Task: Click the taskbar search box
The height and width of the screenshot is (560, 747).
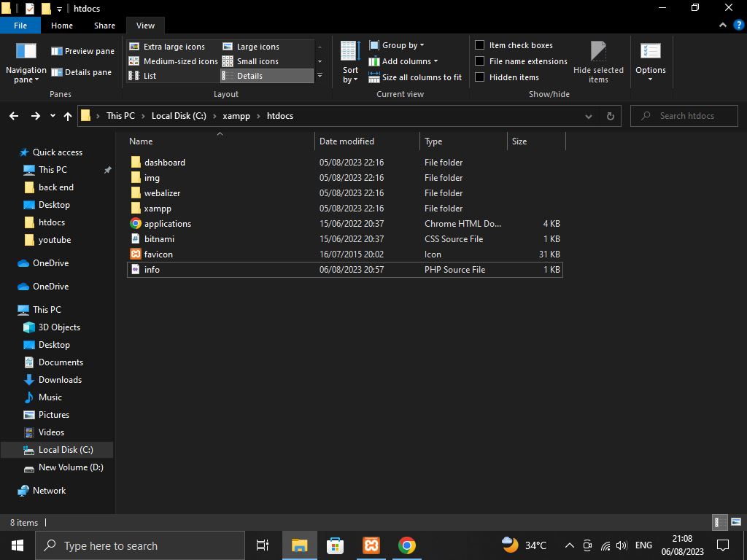Action: pos(140,545)
